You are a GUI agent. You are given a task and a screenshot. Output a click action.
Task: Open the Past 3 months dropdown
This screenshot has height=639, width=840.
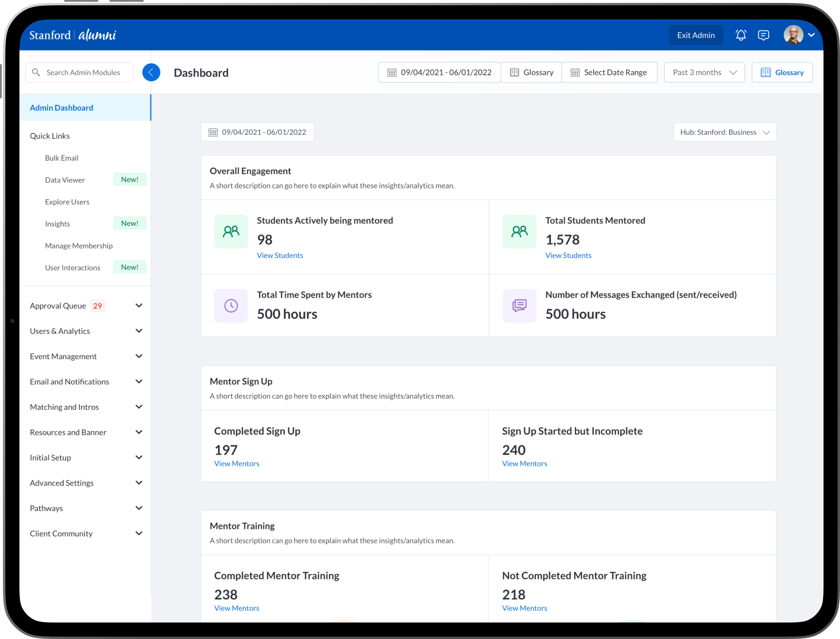click(x=704, y=72)
